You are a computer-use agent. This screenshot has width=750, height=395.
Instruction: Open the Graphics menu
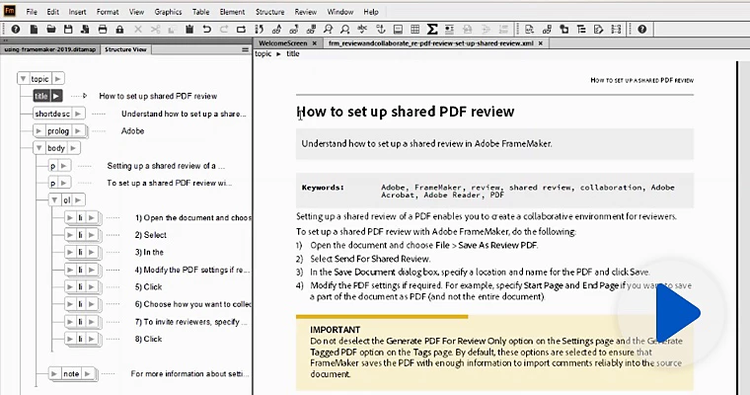click(168, 12)
